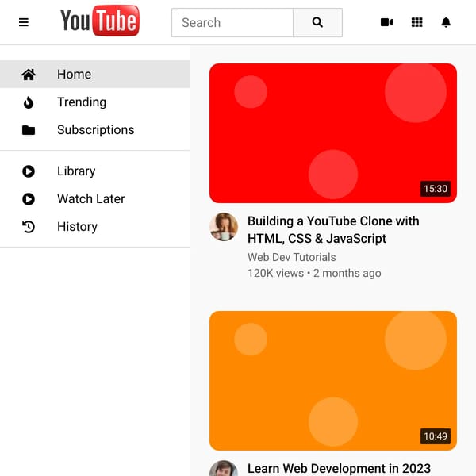476x476 pixels.
Task: Click the magnifying glass search button
Action: pos(317,23)
